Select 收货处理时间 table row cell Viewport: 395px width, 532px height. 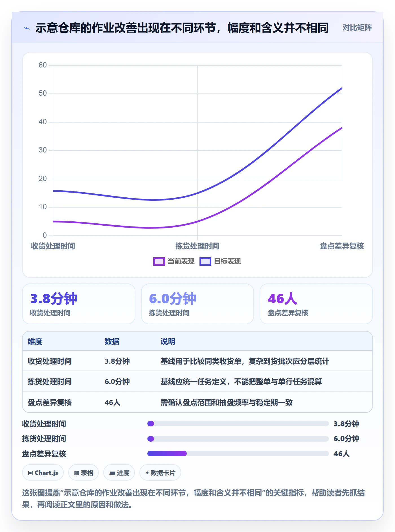[50, 361]
